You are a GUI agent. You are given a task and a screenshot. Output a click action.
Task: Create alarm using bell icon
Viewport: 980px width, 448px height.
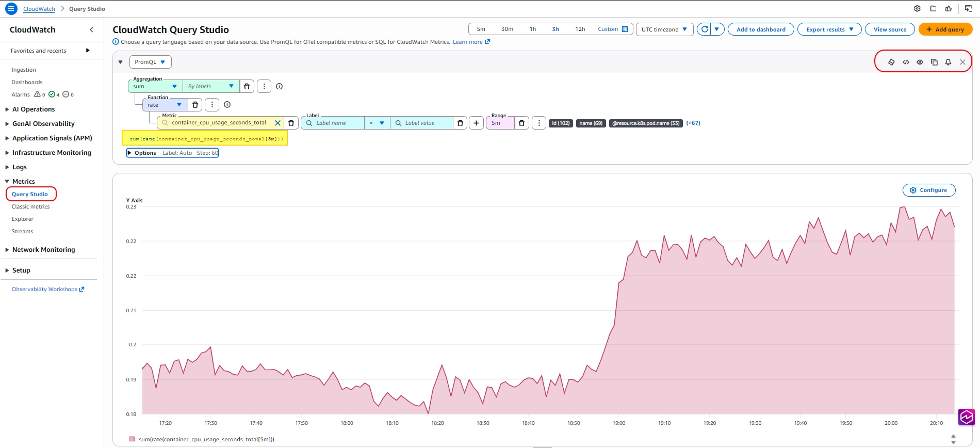tap(948, 62)
